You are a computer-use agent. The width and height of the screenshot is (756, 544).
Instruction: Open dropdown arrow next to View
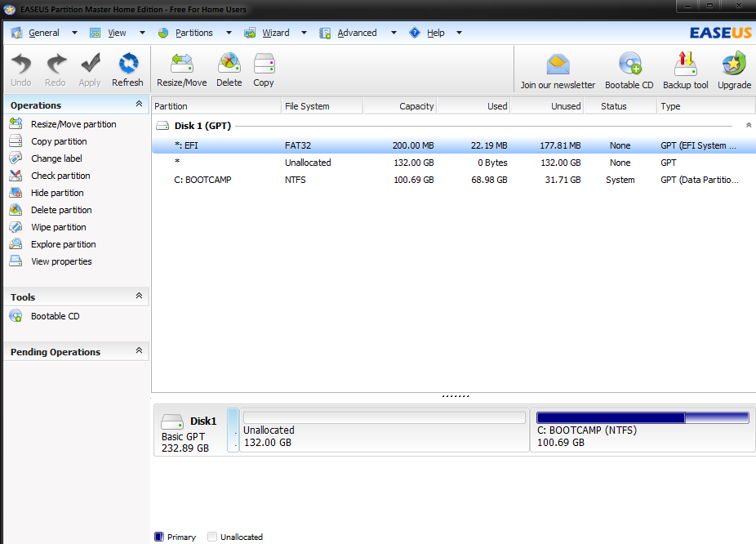tap(142, 33)
